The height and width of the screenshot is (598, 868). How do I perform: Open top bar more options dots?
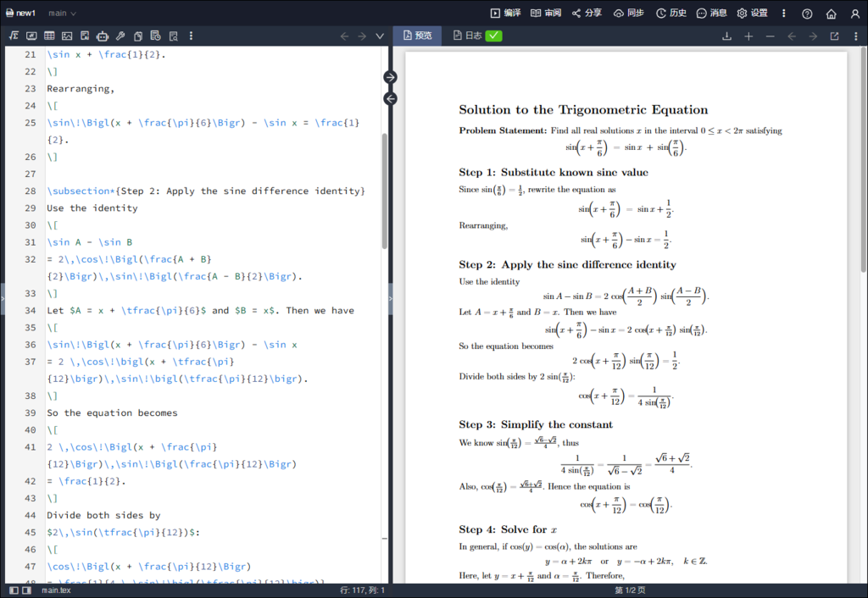pyautogui.click(x=783, y=14)
